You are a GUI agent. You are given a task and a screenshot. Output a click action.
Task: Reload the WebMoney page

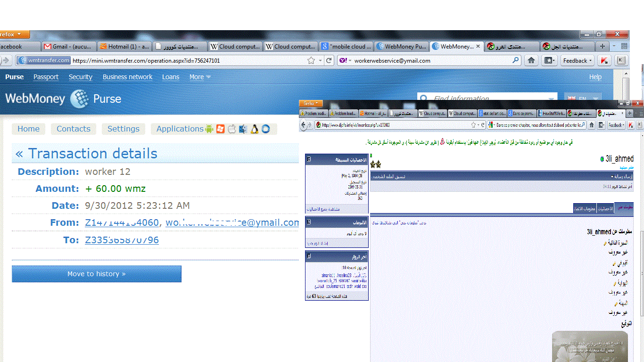(329, 60)
